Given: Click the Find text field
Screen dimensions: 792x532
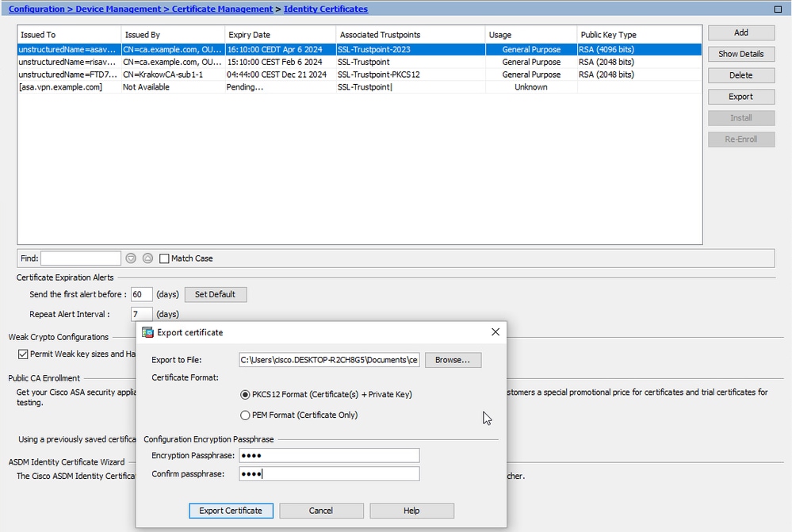Looking at the screenshot, I should (x=81, y=258).
